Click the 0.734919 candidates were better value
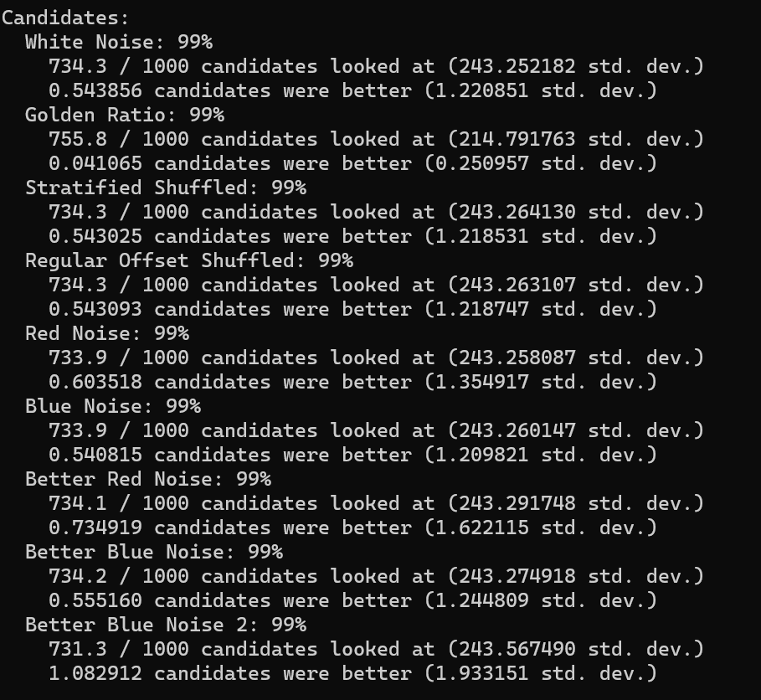761x700 pixels. (95, 527)
